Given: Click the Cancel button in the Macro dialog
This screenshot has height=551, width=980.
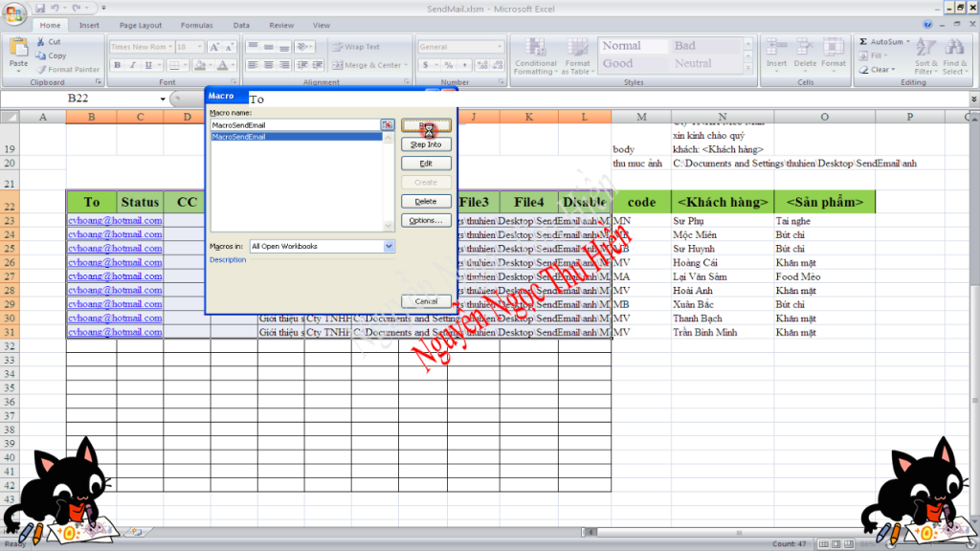Looking at the screenshot, I should point(426,299).
